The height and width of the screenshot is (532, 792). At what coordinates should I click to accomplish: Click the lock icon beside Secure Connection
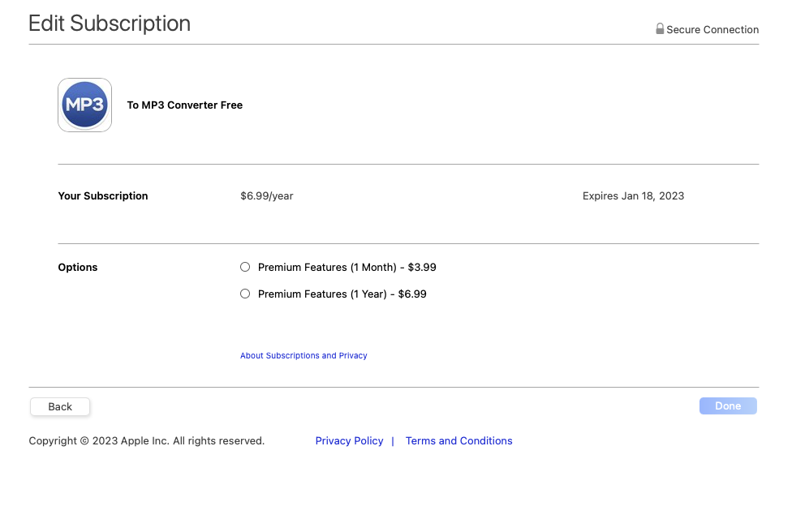point(659,28)
